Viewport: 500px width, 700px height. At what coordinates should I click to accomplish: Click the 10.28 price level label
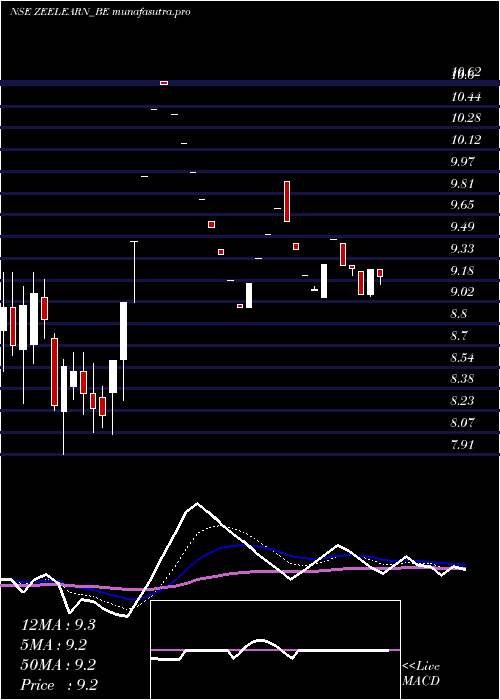[466, 118]
